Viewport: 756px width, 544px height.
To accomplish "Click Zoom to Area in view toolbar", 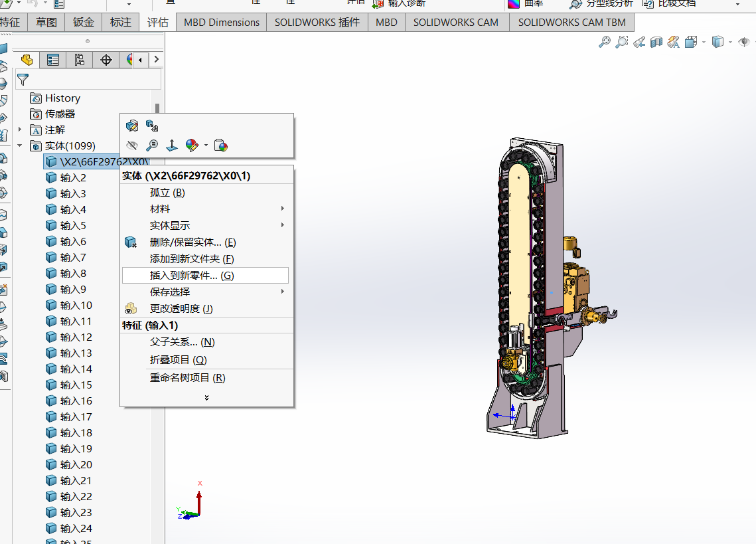I will (622, 42).
